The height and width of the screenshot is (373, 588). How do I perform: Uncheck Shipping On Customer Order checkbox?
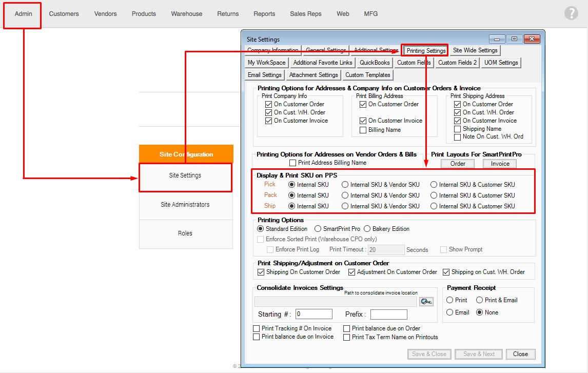tap(261, 272)
